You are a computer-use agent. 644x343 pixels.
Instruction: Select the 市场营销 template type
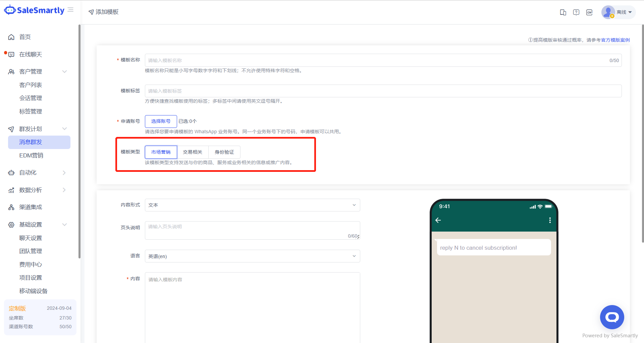coord(161,152)
